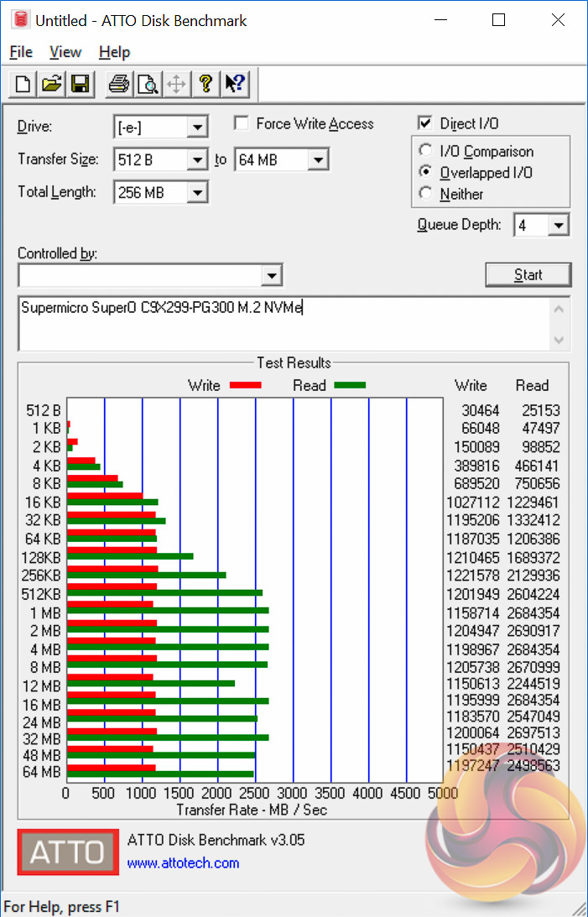Click read value 2697513

pos(533,732)
